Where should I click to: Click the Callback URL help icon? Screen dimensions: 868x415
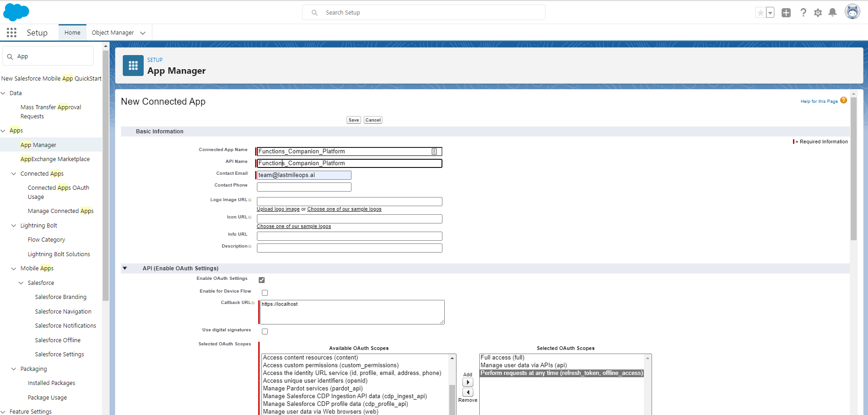(253, 303)
